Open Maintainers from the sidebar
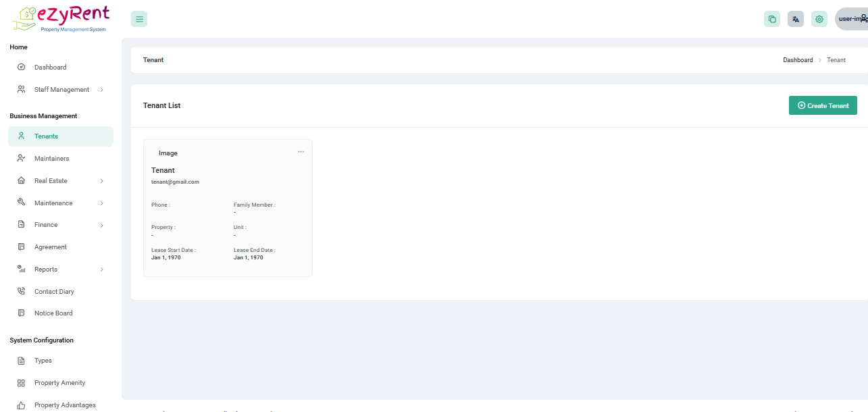The image size is (868, 412). coord(51,159)
